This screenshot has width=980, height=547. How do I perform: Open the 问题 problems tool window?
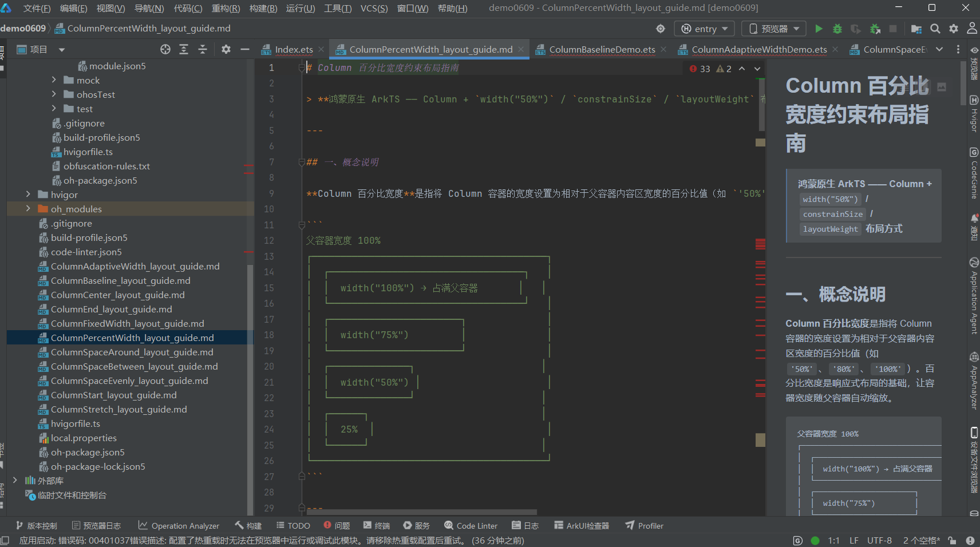point(337,526)
